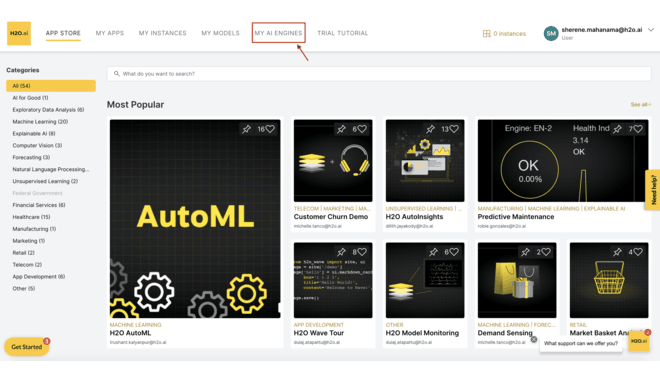Open the My Models tab
660x377 pixels.
click(x=220, y=33)
